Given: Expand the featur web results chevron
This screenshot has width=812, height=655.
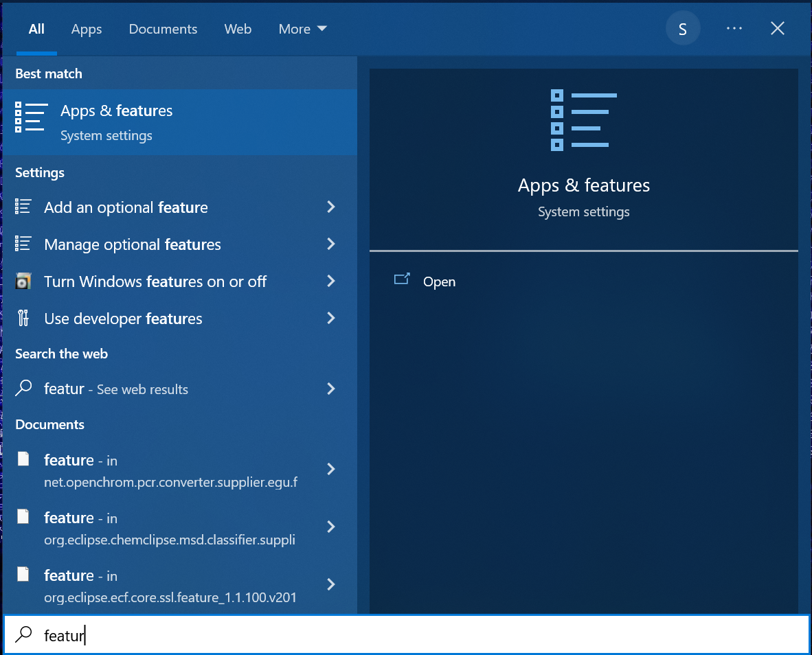Looking at the screenshot, I should [x=331, y=389].
